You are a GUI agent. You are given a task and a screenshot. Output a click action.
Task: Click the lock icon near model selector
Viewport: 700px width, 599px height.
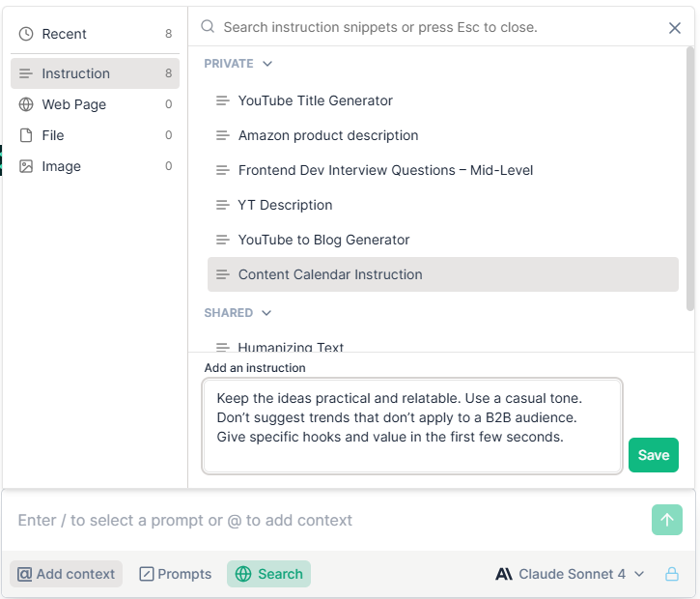671,574
